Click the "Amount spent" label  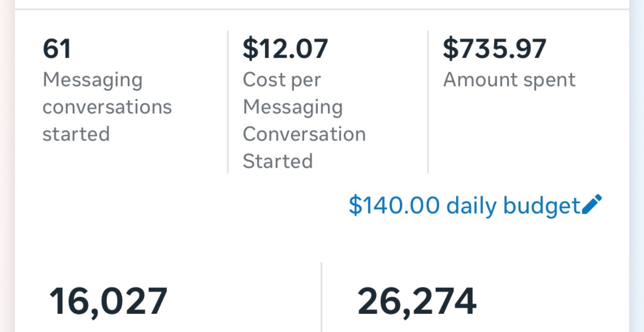(509, 80)
